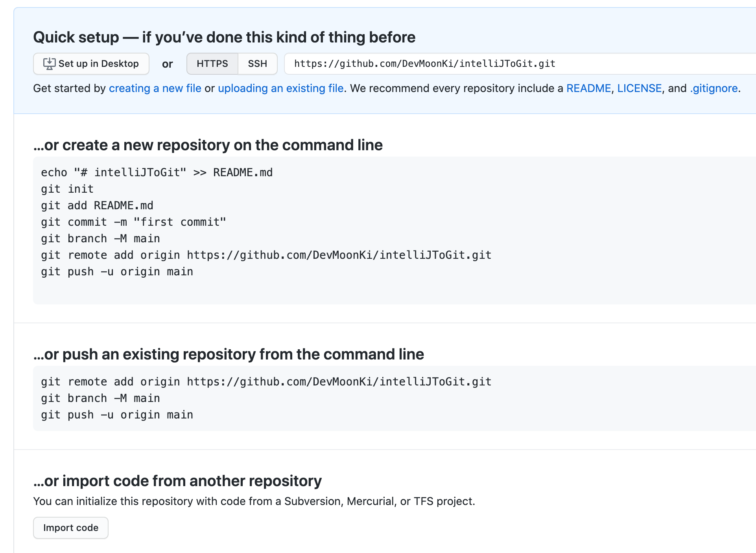
Task: Open the creating a new file link
Action: (155, 88)
